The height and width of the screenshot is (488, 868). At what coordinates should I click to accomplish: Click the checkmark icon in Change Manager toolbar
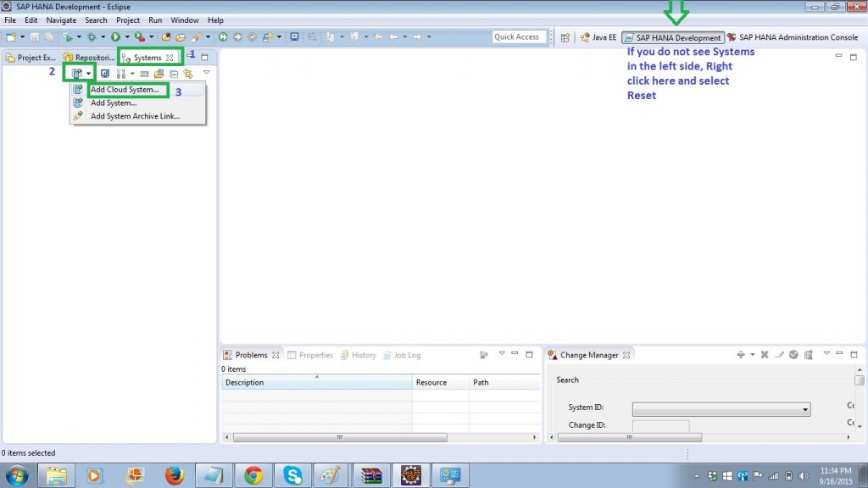(x=793, y=355)
